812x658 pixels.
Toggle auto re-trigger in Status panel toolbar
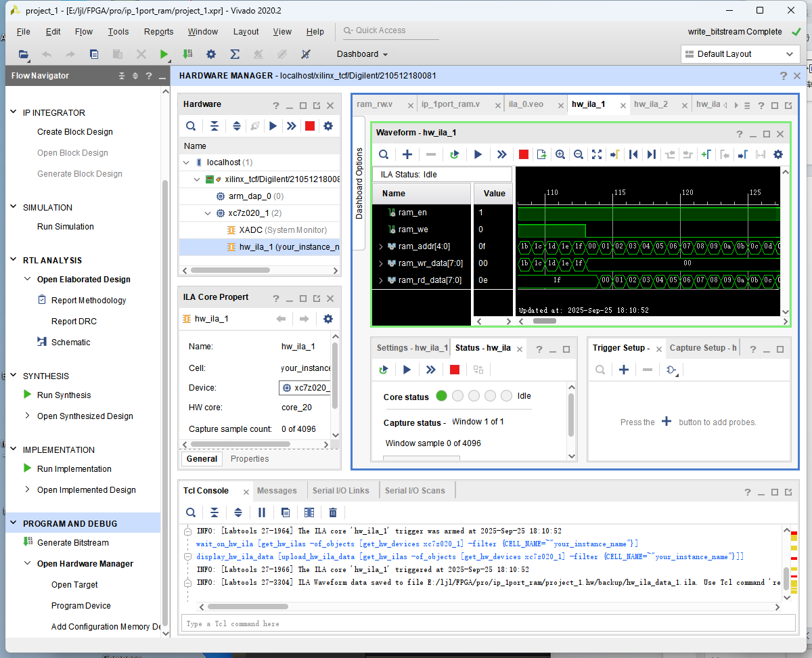(x=384, y=370)
